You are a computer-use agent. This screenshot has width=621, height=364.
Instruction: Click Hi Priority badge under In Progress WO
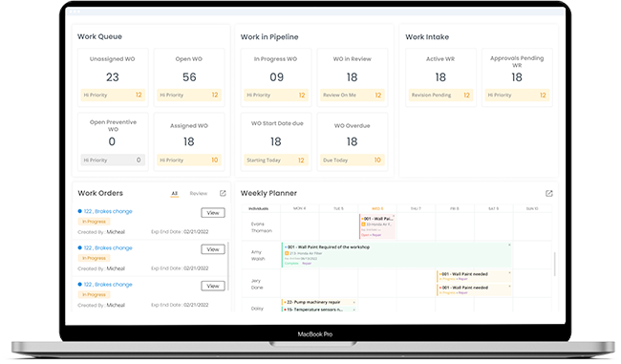[x=276, y=95]
